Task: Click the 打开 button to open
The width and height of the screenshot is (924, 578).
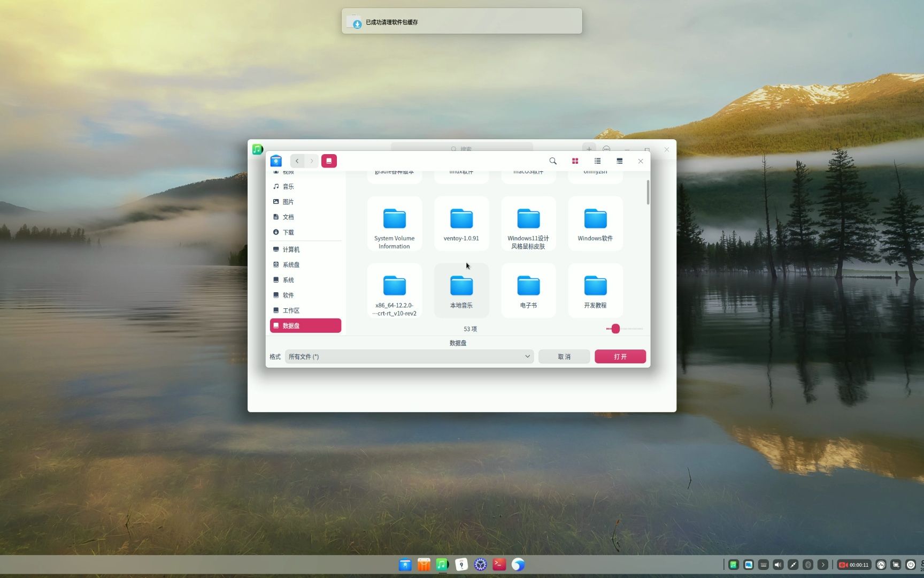Action: click(x=620, y=356)
